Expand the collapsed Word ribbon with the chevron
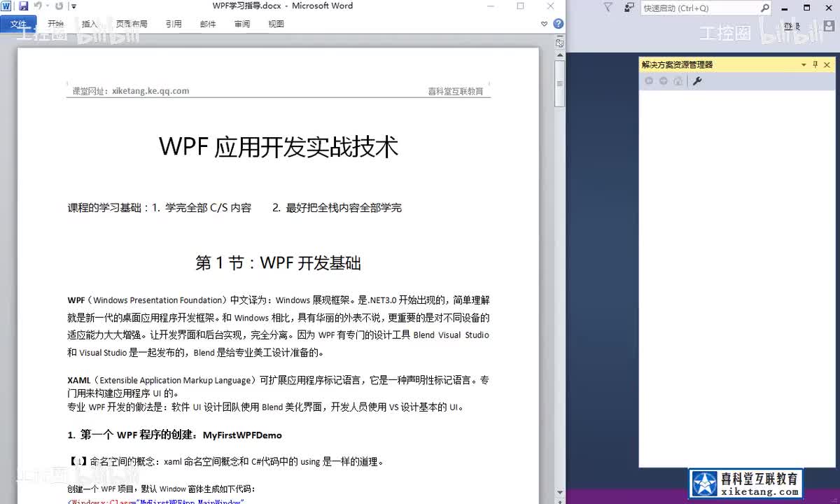Image resolution: width=840 pixels, height=504 pixels. [x=545, y=24]
